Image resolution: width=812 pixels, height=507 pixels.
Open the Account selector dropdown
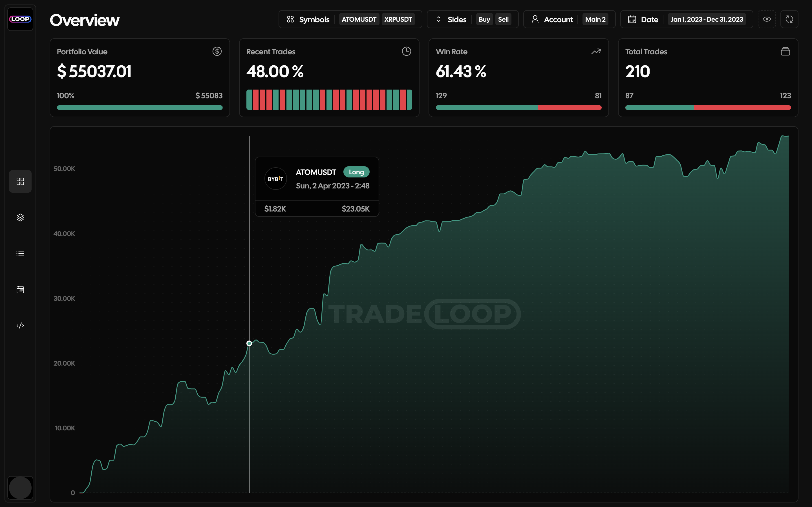(x=552, y=19)
